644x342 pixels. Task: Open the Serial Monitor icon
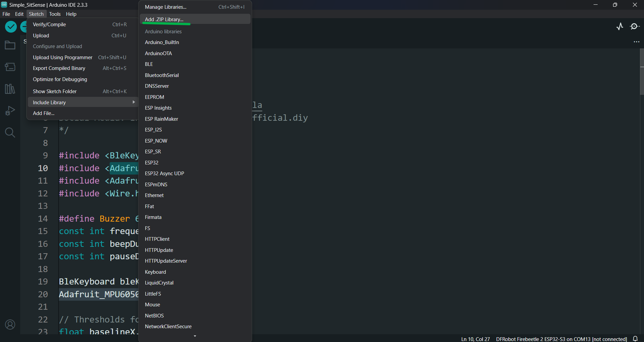[635, 27]
